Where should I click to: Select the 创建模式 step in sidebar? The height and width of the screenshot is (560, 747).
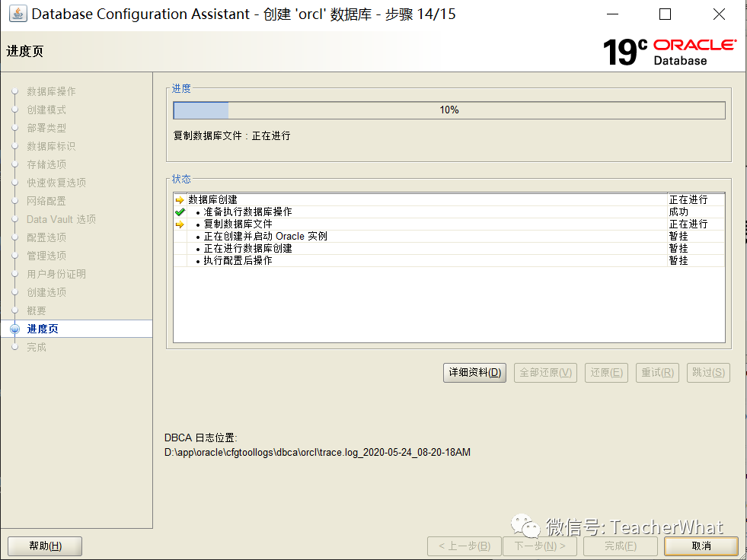click(x=46, y=110)
